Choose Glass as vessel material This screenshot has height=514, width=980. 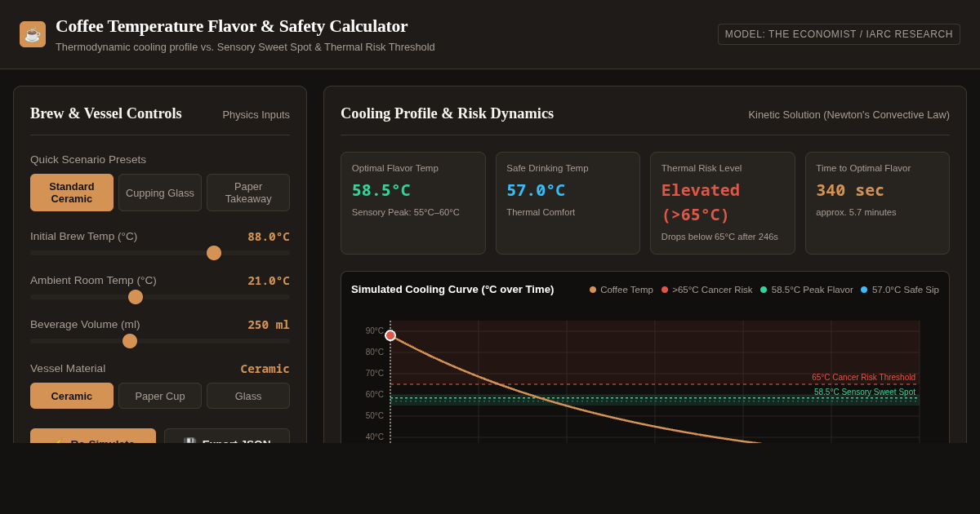click(x=248, y=396)
